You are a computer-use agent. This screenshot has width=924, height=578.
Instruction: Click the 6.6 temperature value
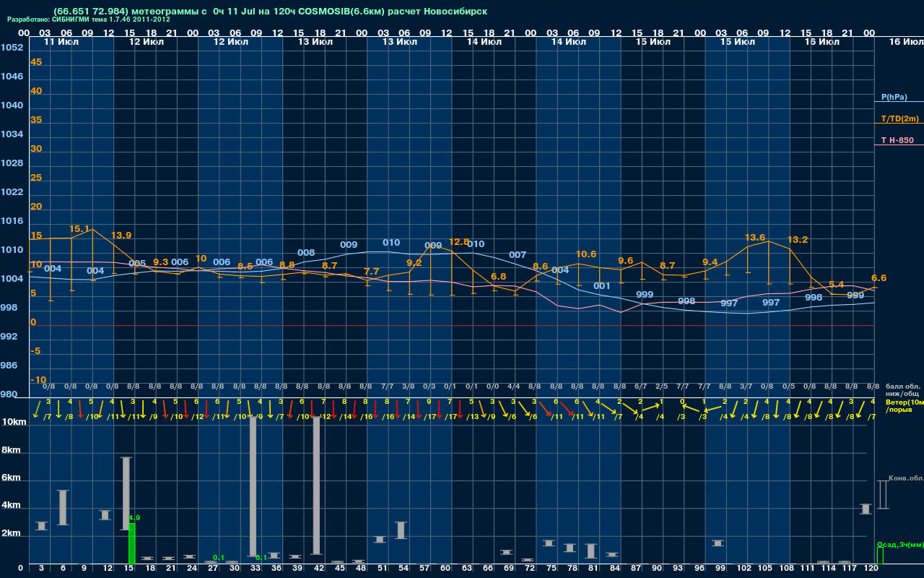(879, 278)
